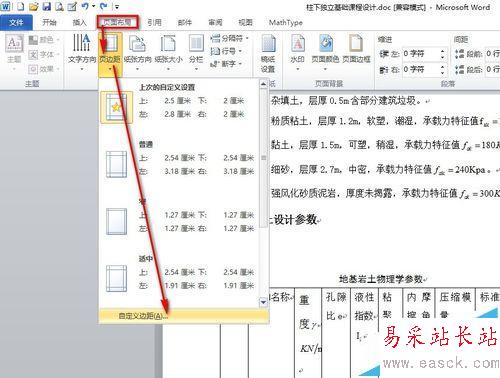Image resolution: width=500 pixels, height=378 pixels.
Task: Switch to MathType tab
Action: (x=286, y=22)
